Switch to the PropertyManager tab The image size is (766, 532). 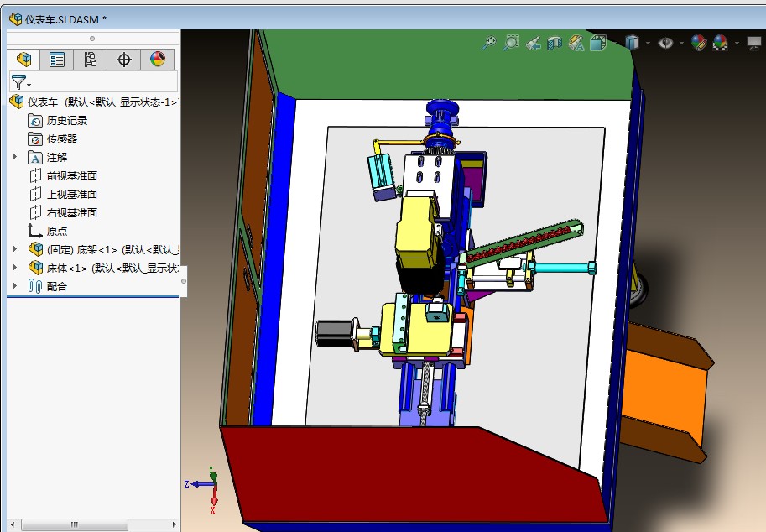point(57,59)
